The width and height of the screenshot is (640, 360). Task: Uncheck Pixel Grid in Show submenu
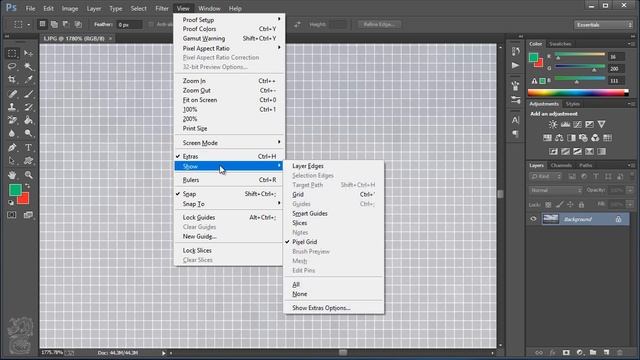click(x=333, y=242)
